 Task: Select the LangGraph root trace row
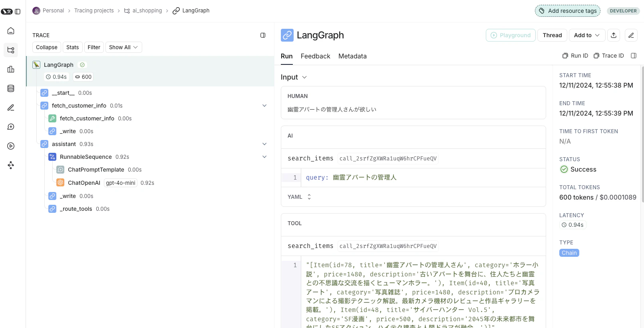click(150, 71)
